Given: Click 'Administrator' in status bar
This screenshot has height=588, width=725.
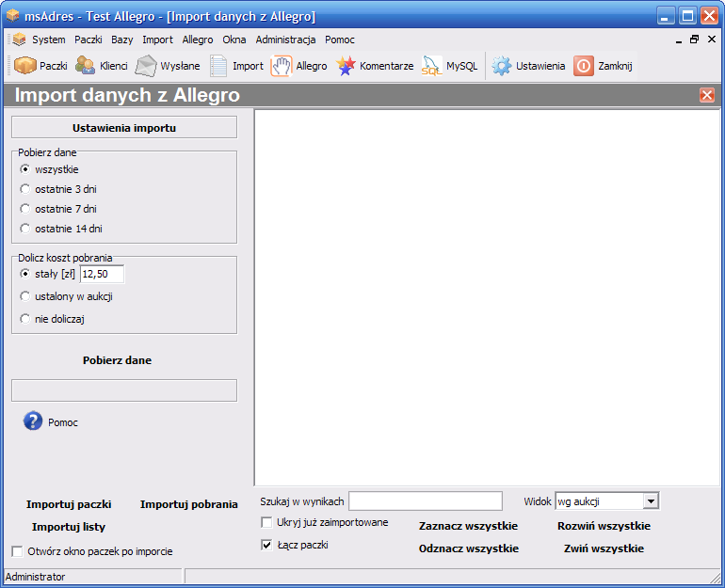Looking at the screenshot, I should pos(35,577).
